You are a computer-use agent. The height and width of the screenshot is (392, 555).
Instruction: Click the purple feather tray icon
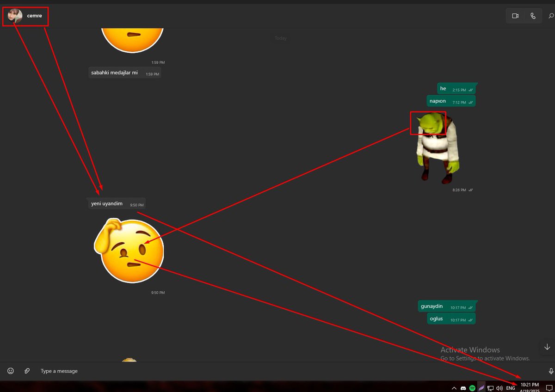coord(481,387)
